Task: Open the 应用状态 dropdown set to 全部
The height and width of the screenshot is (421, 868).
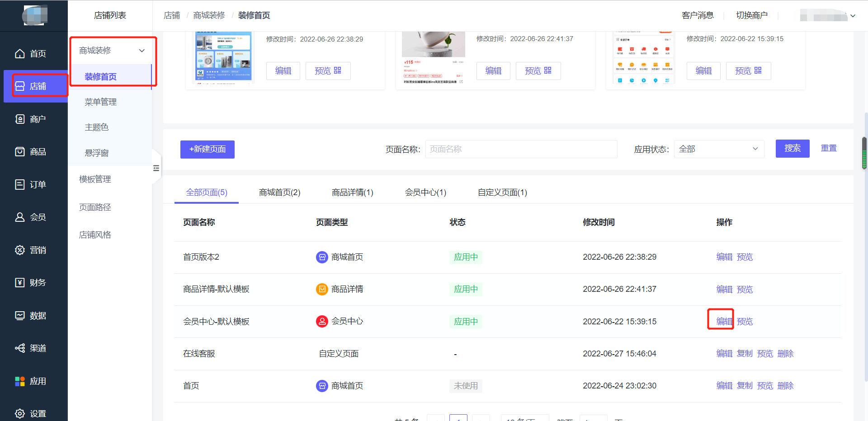Action: [x=718, y=149]
